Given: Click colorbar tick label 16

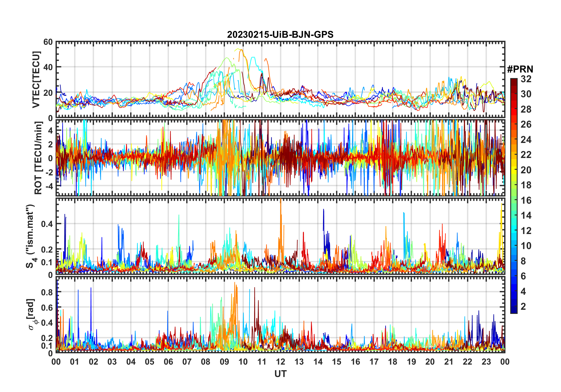Looking at the screenshot, I should click(x=526, y=200).
